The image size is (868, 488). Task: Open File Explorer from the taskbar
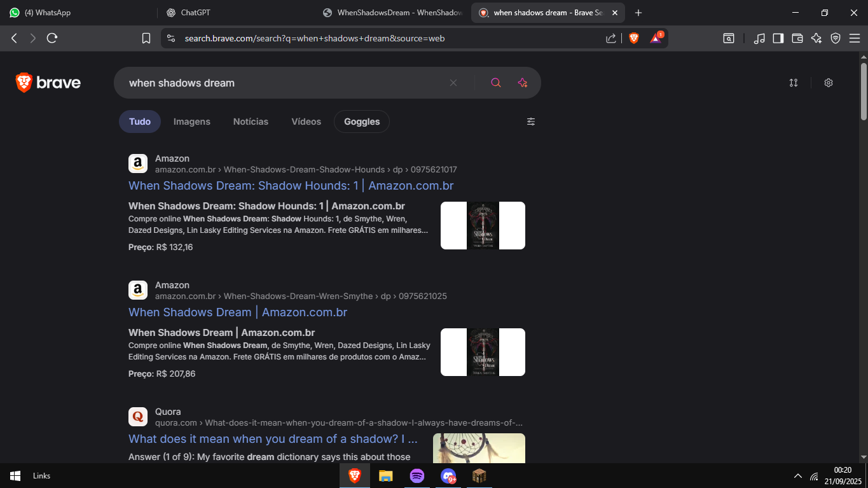(x=386, y=476)
